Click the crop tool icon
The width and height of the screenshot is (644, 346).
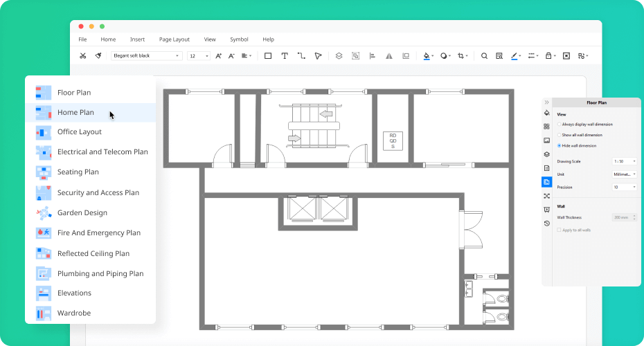point(461,56)
